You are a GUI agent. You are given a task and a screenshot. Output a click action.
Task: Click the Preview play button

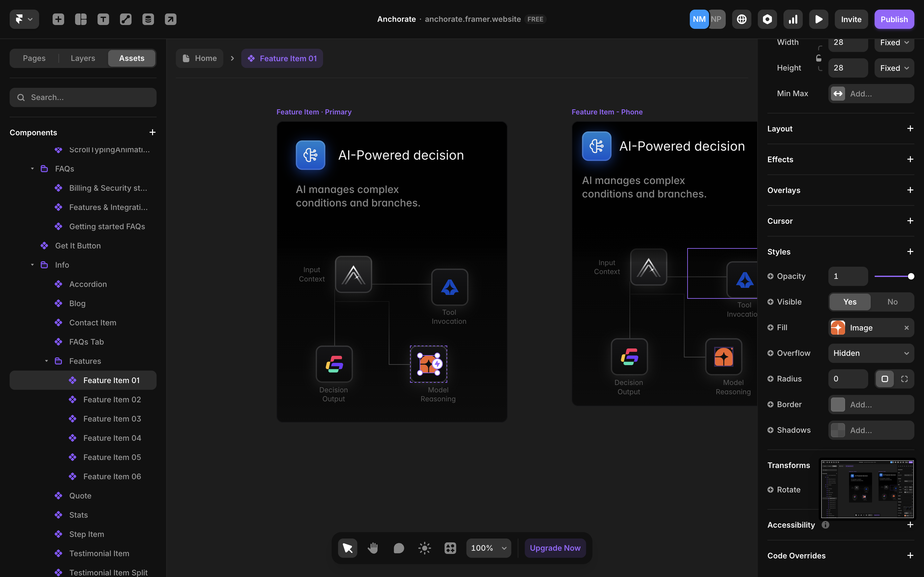[818, 19]
